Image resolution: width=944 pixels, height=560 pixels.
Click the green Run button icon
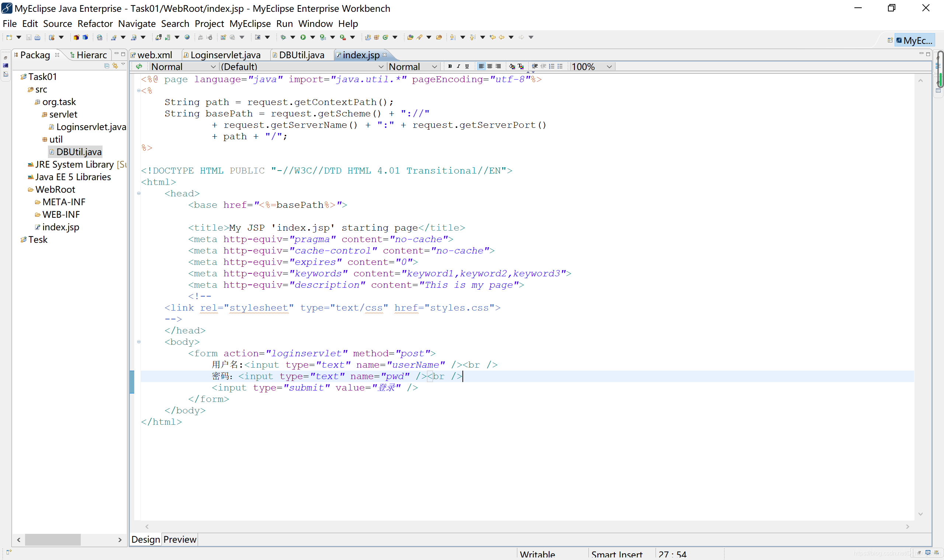pyautogui.click(x=303, y=37)
